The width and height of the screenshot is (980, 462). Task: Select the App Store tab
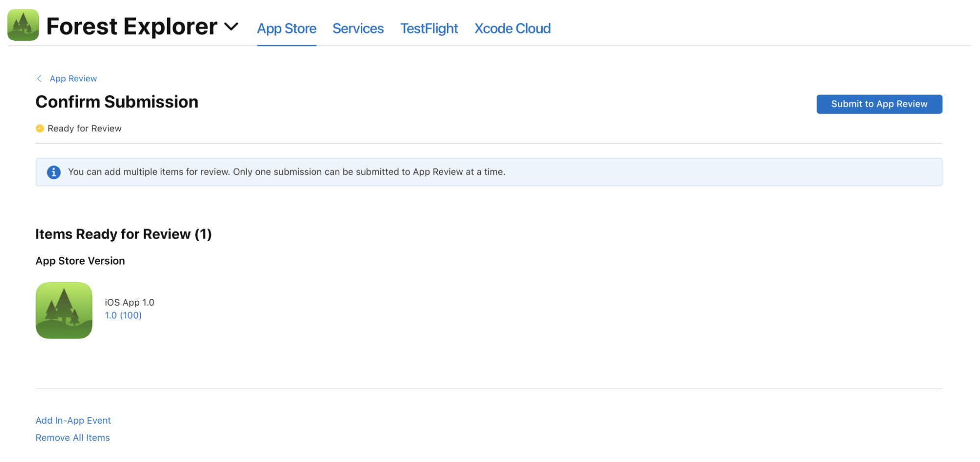click(x=286, y=28)
